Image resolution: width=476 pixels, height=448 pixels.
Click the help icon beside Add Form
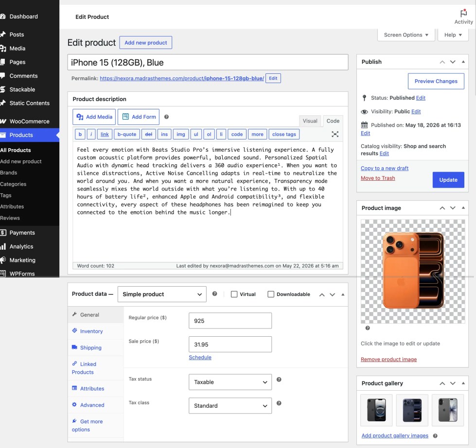click(x=166, y=117)
